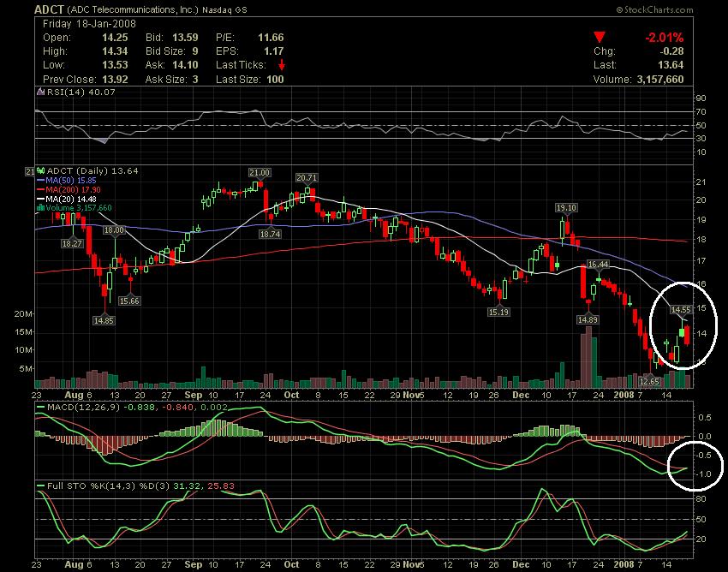The height and width of the screenshot is (572, 728).
Task: Click the 19.10 price high label
Action: coord(566,207)
